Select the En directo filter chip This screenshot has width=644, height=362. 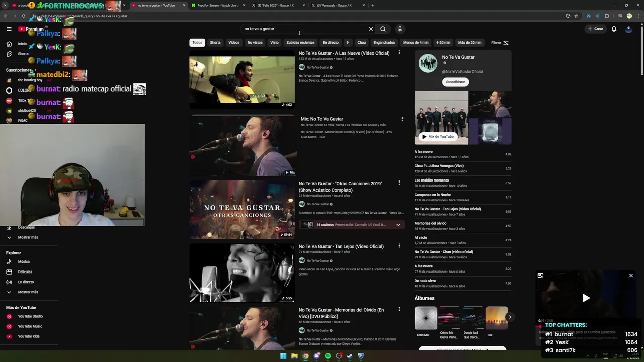(331, 43)
